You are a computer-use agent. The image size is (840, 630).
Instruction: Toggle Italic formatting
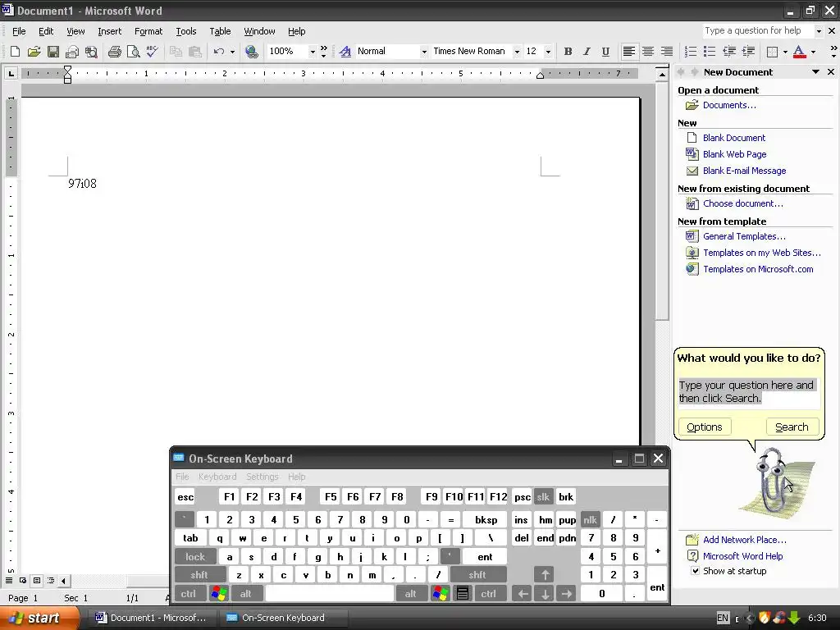point(587,52)
